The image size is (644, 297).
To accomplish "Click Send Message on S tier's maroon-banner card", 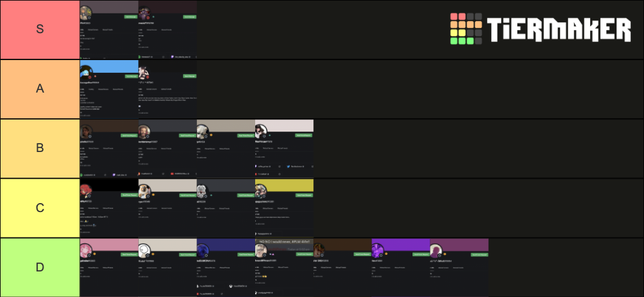I will coord(189,17).
